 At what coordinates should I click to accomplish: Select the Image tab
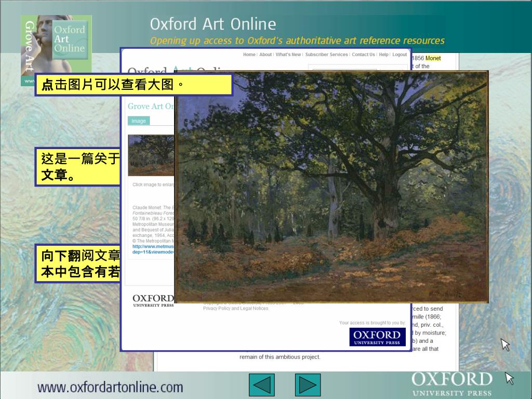coord(138,121)
